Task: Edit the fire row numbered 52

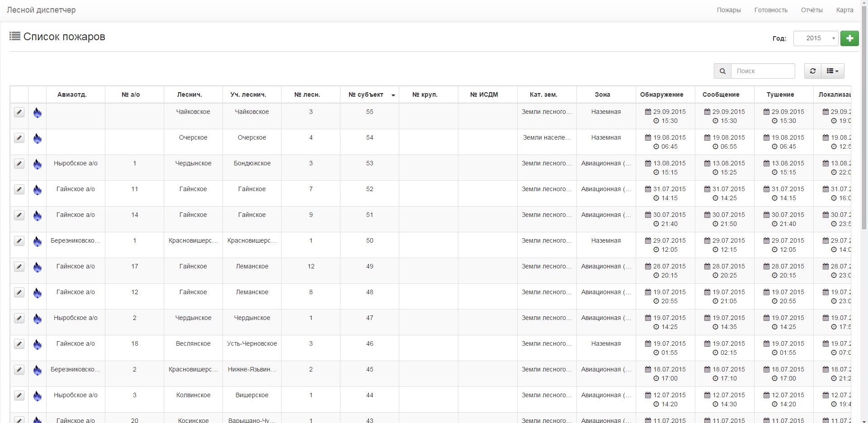Action: click(19, 189)
